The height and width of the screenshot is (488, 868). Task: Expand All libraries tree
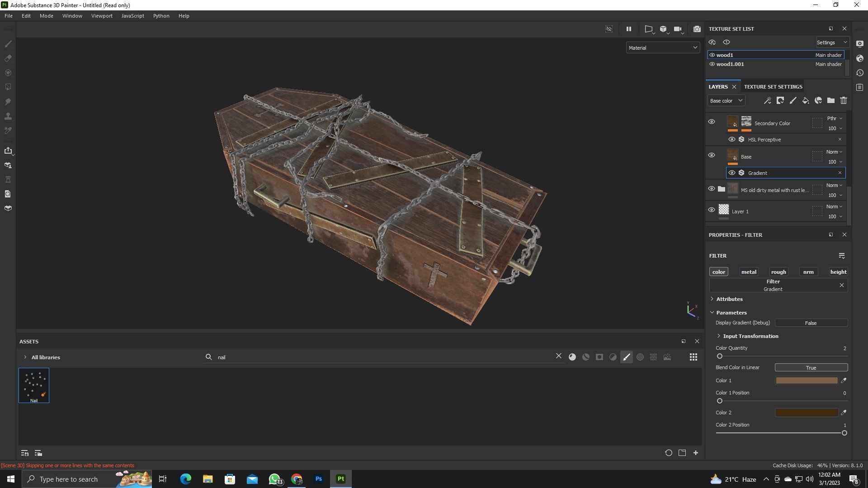(25, 357)
